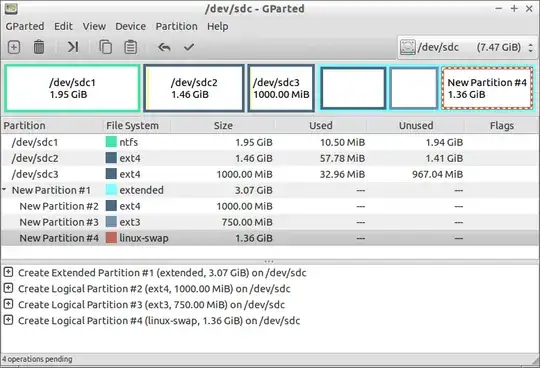Click the 750.00 MiB size cell
The image size is (540, 368).
247,222
